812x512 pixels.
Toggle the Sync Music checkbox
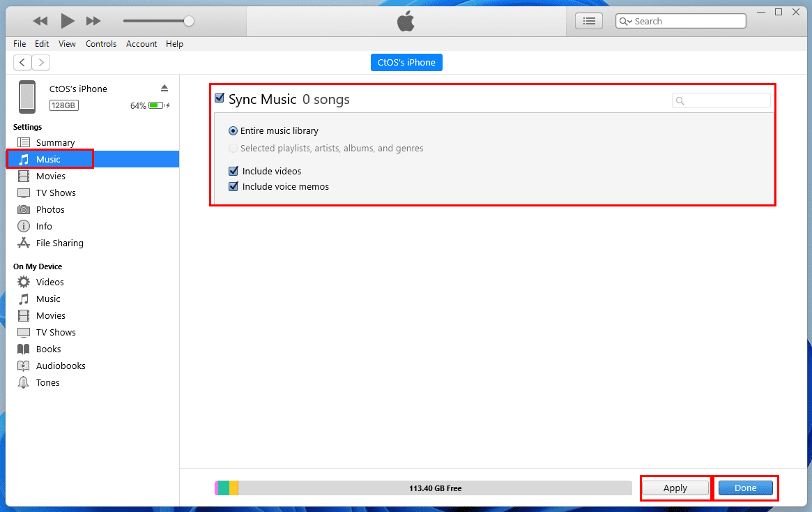[x=220, y=98]
